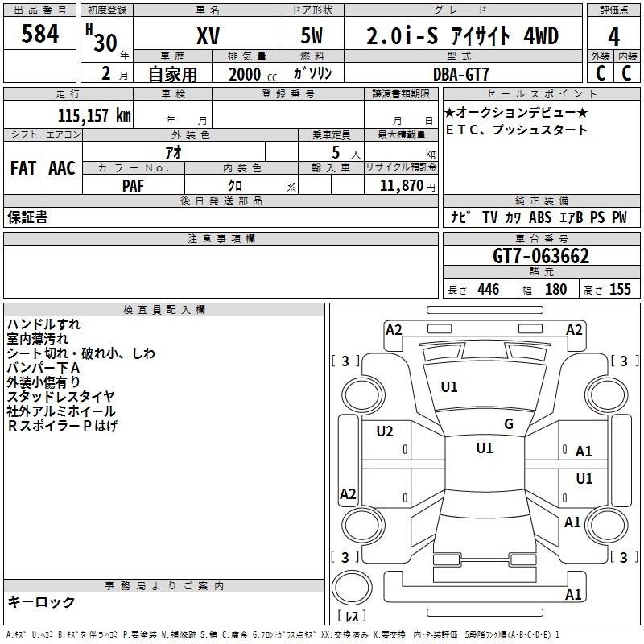This screenshot has width=644, height=644.
Task: Select the シート切れ・破れ小、しわ note
Action: [x=81, y=353]
